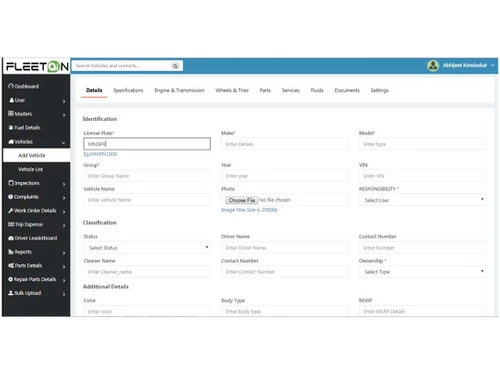Switch to the Documents tab
This screenshot has width=500, height=375.
point(347,90)
